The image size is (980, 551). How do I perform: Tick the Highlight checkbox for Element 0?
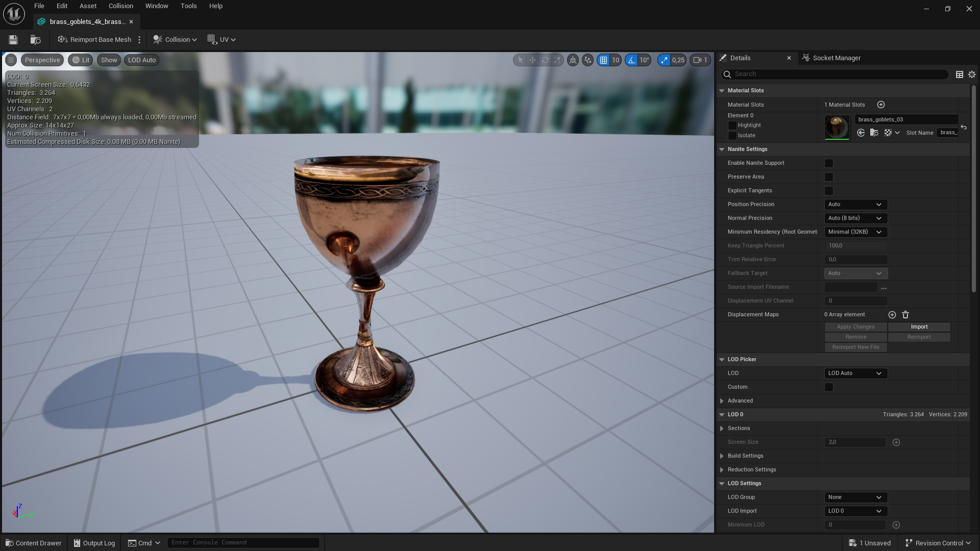(x=732, y=126)
